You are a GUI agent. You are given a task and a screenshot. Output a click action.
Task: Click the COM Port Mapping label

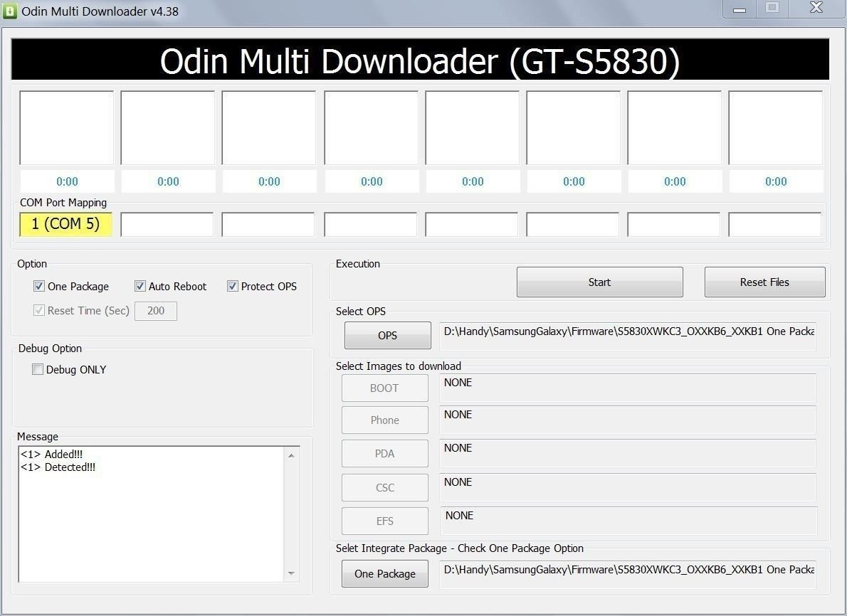point(63,203)
